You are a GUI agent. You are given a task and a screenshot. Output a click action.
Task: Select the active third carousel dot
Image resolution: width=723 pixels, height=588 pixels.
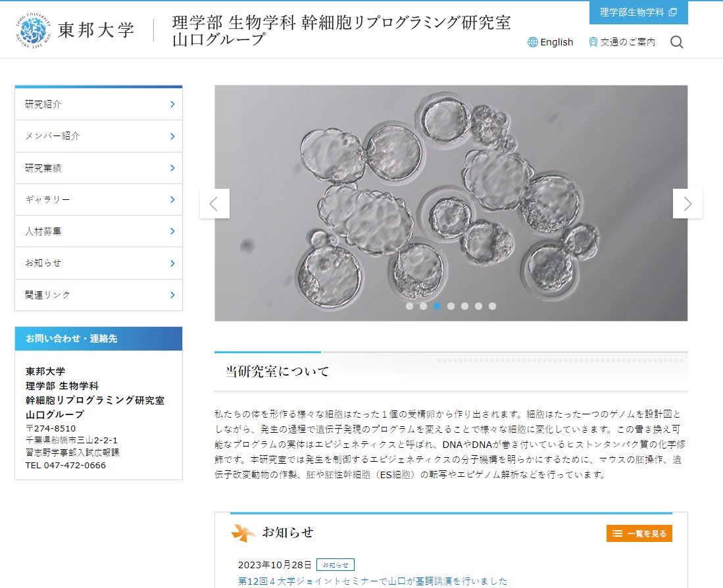pos(437,306)
